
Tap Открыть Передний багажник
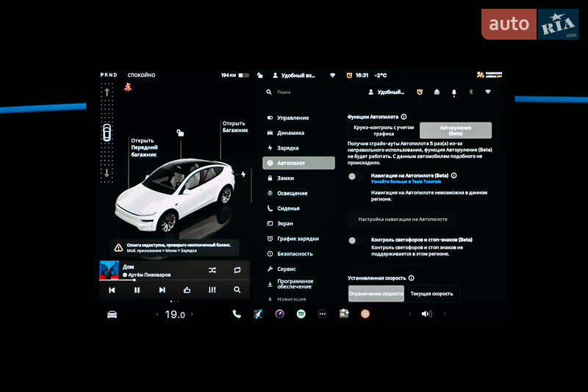pyautogui.click(x=144, y=148)
